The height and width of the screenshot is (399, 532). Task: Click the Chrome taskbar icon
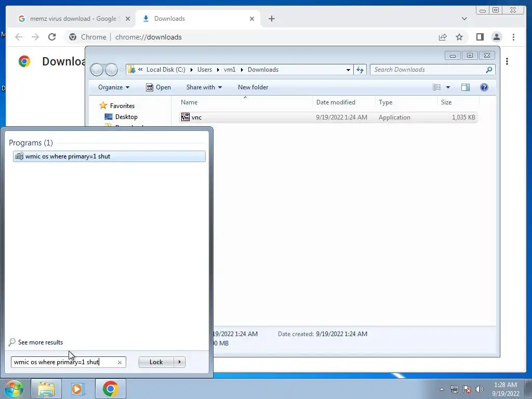click(x=110, y=389)
